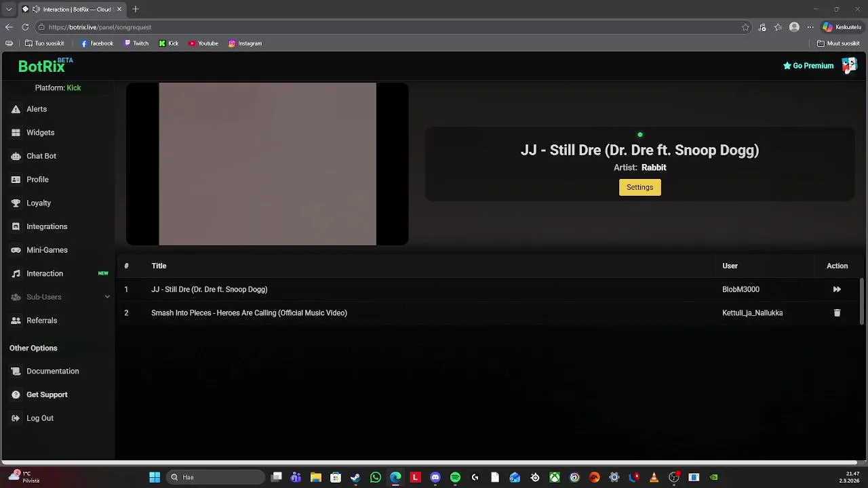
Task: Open the user avatar at top right
Action: (x=849, y=65)
